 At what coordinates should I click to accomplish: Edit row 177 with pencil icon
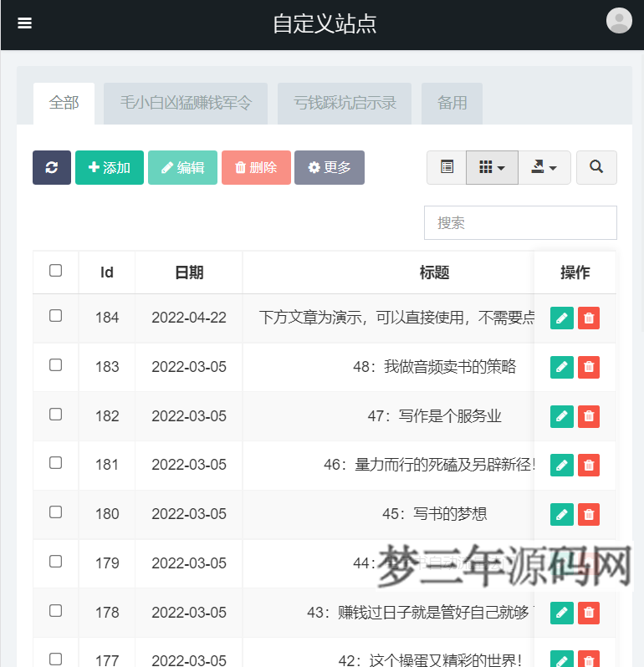click(562, 659)
